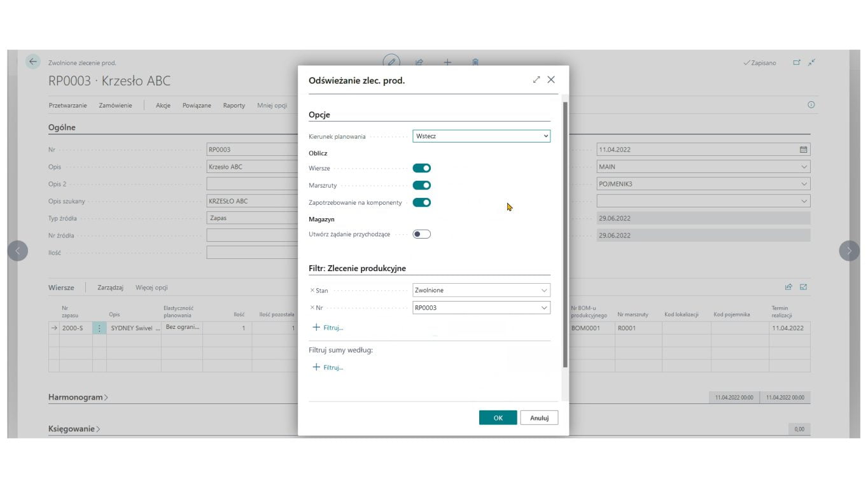Viewport: 868px width, 488px height.
Task: Open the Stan filter dropdown
Action: coord(544,290)
